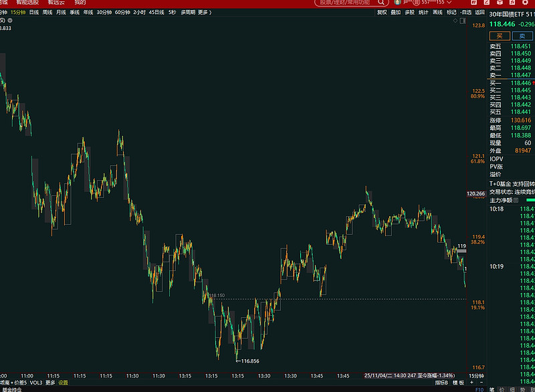
Task: Expand the 更多 timeframes dropdown
Action: pos(203,12)
